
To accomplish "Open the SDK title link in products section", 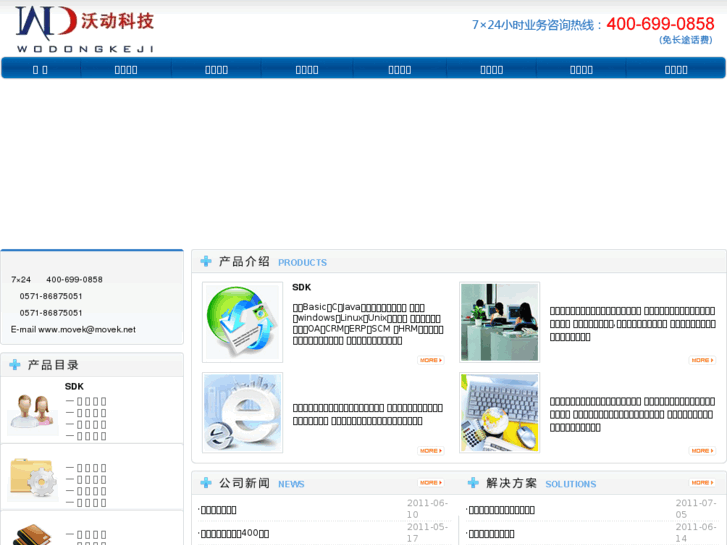I will [x=301, y=288].
